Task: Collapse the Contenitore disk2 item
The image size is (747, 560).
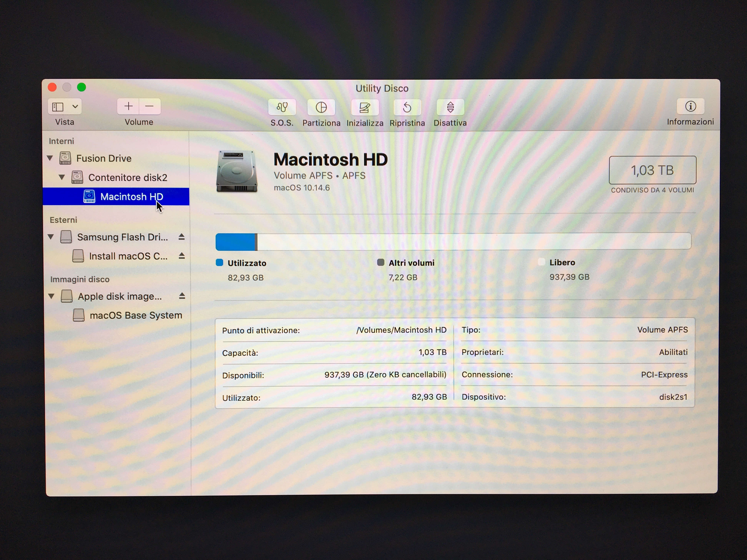Action: [62, 177]
